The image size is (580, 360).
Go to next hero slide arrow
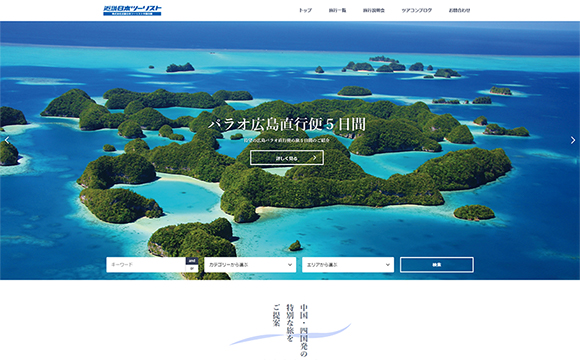[573, 140]
